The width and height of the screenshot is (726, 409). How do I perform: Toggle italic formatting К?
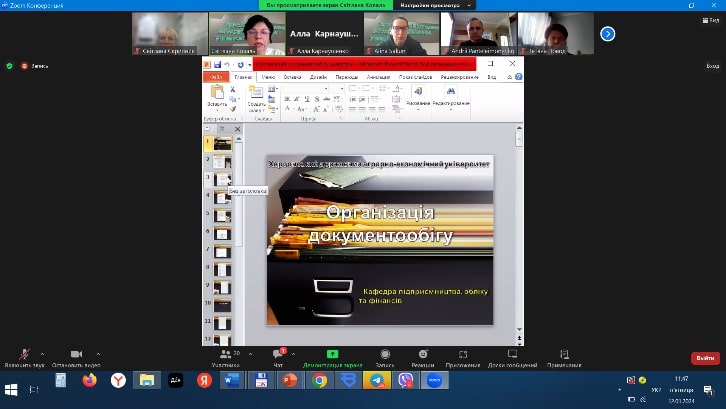click(x=297, y=99)
